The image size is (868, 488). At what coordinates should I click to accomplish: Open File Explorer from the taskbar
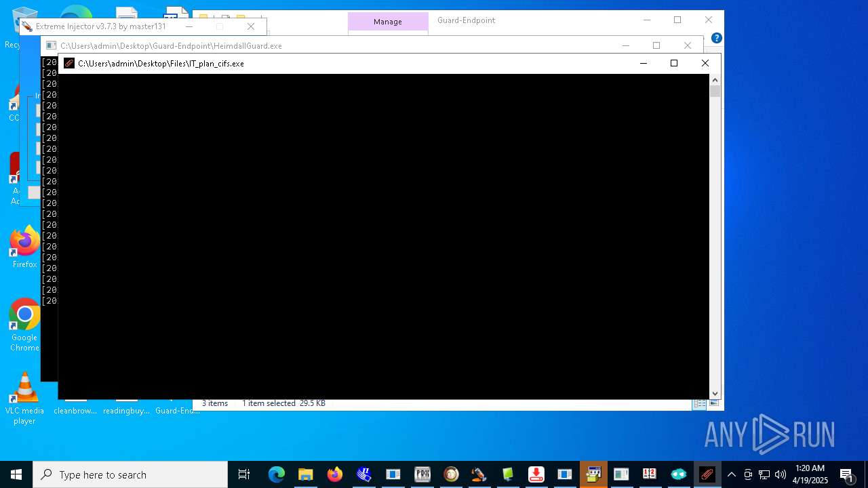305,474
